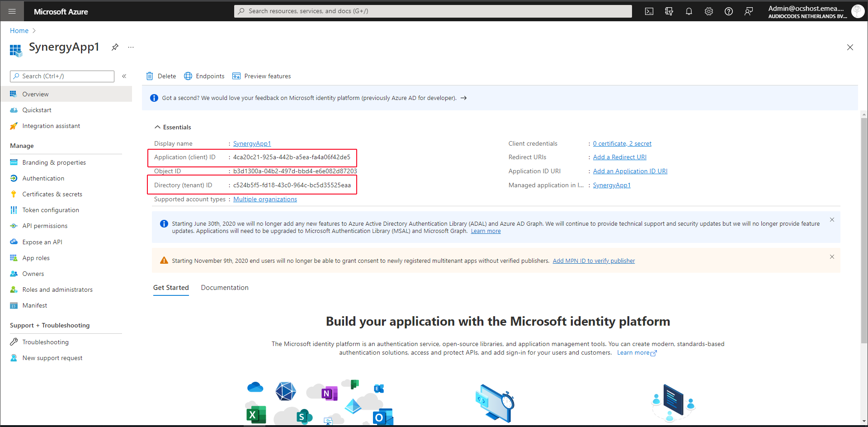Viewport: 868px width, 427px height.
Task: Open the feedback icon in top bar
Action: (x=749, y=11)
